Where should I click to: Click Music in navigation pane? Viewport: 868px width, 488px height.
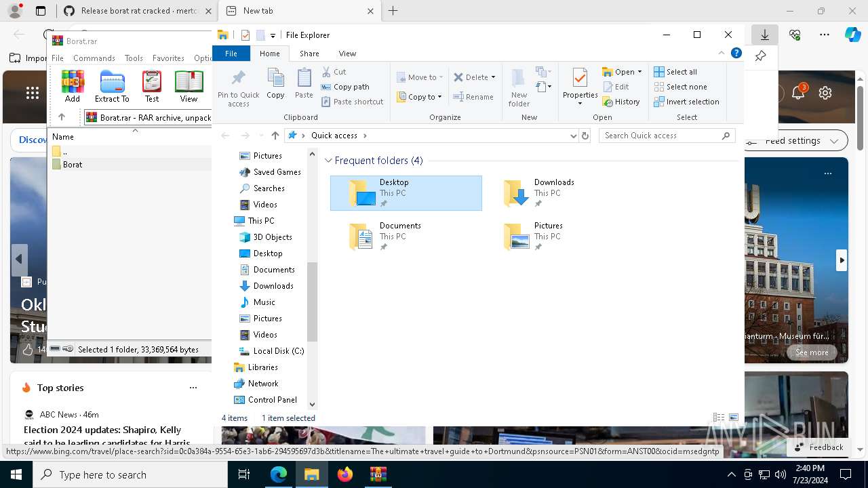click(258, 302)
